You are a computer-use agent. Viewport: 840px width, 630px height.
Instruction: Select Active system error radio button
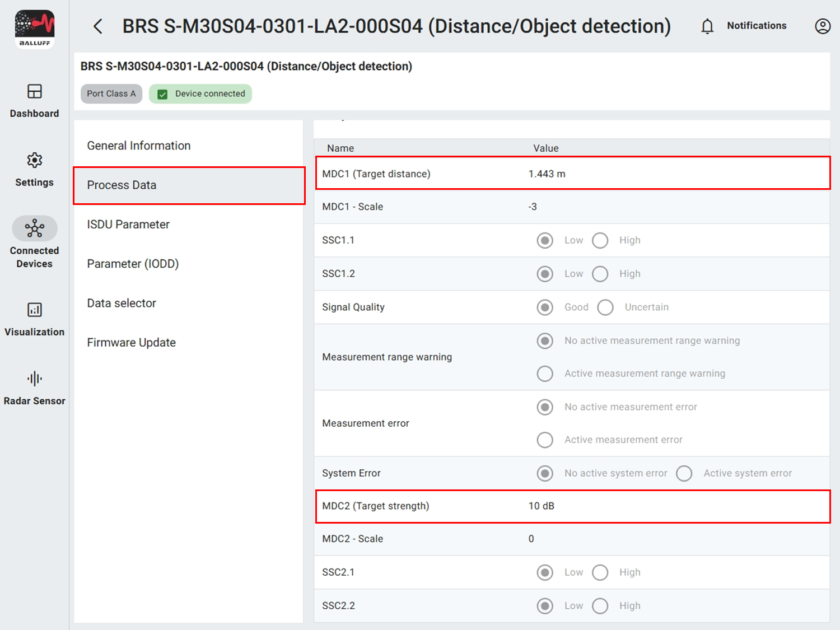tap(684, 473)
